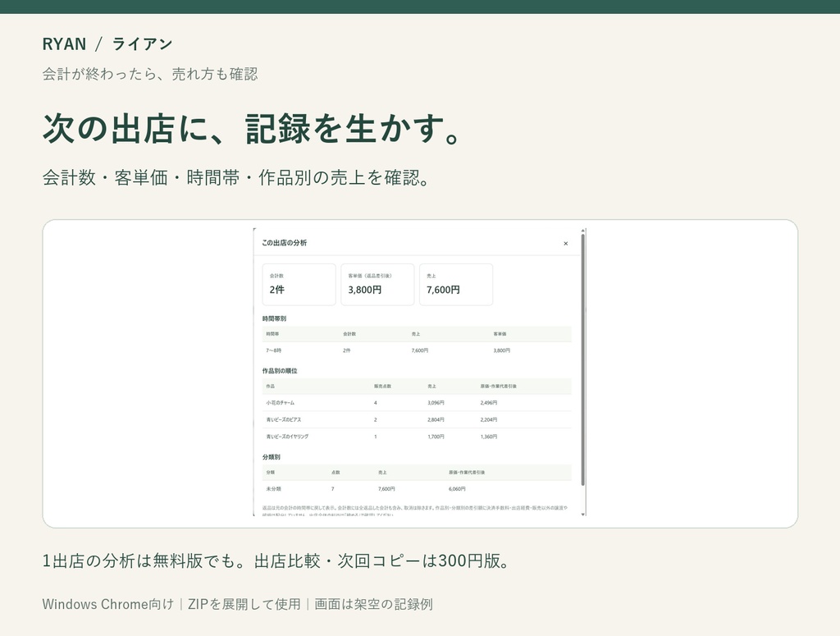Viewport: 840px width, 636px height.
Task: Click the 7〜8時 time slot cell
Action: coord(274,350)
